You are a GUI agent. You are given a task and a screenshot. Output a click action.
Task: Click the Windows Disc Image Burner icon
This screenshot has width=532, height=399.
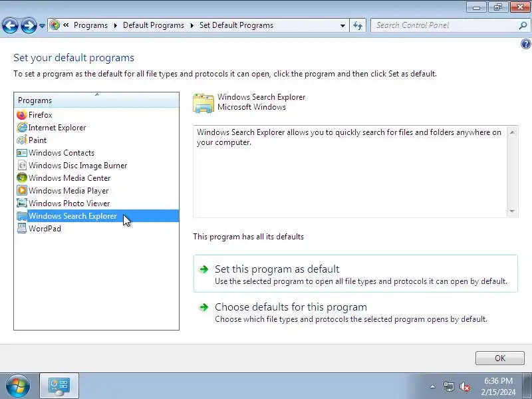tap(22, 165)
